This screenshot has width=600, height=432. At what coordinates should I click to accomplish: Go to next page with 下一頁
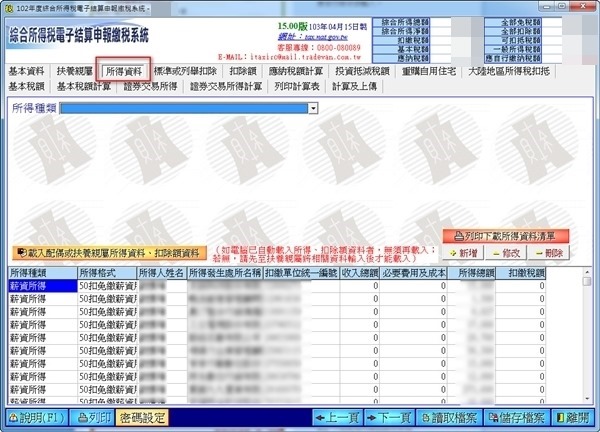click(389, 417)
